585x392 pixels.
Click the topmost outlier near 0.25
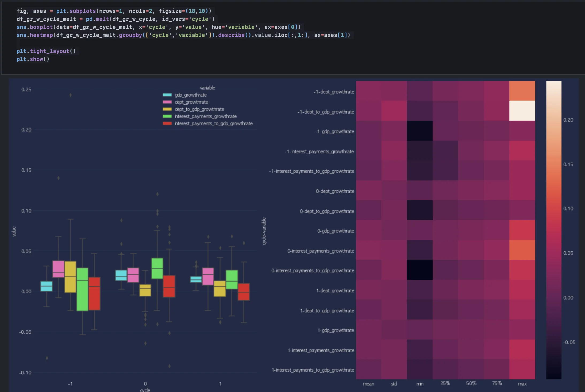[71, 95]
